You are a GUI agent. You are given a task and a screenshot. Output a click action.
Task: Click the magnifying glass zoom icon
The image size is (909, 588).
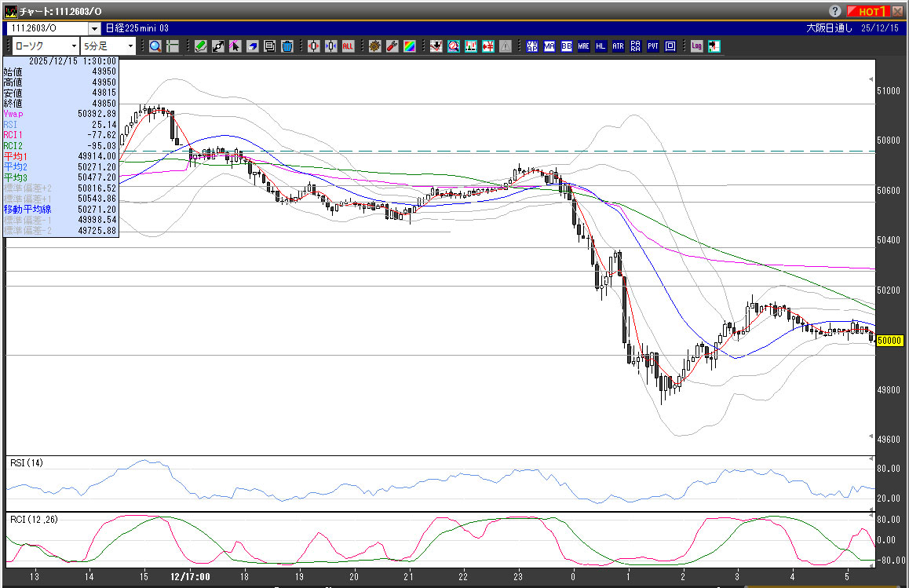click(x=155, y=46)
